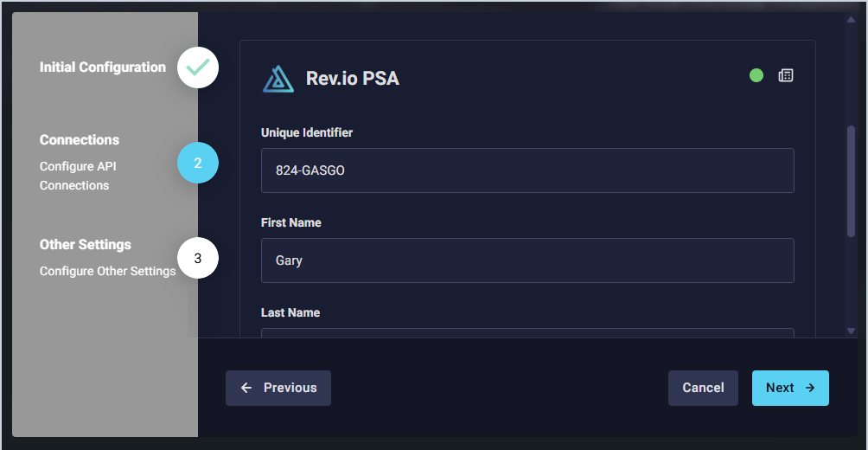The height and width of the screenshot is (450, 868).
Task: Click the Rev.io PSA logo icon
Action: (x=278, y=79)
